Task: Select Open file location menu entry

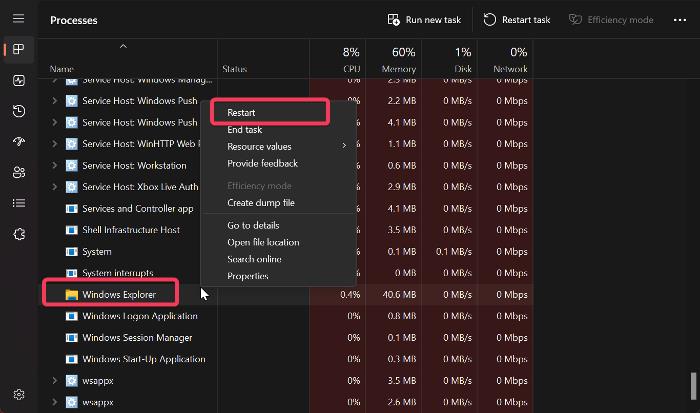Action: coord(263,242)
